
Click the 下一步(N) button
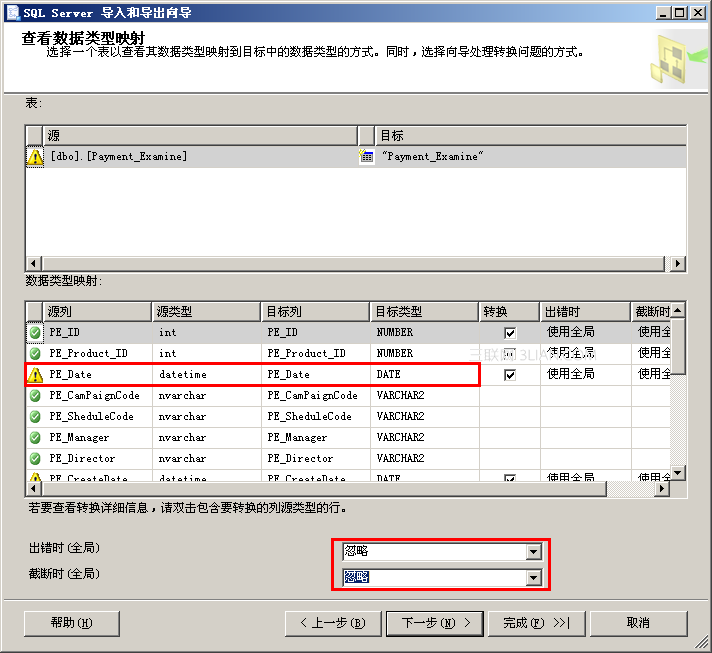(x=435, y=623)
